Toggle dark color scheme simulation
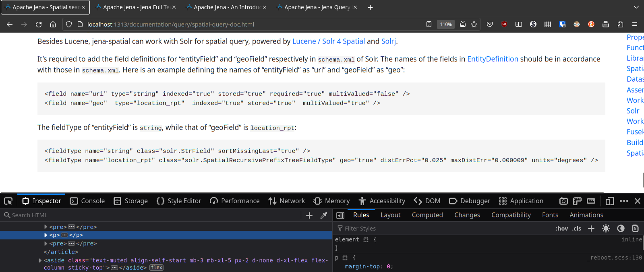Viewport: 644px width, 272px height. (x=621, y=229)
